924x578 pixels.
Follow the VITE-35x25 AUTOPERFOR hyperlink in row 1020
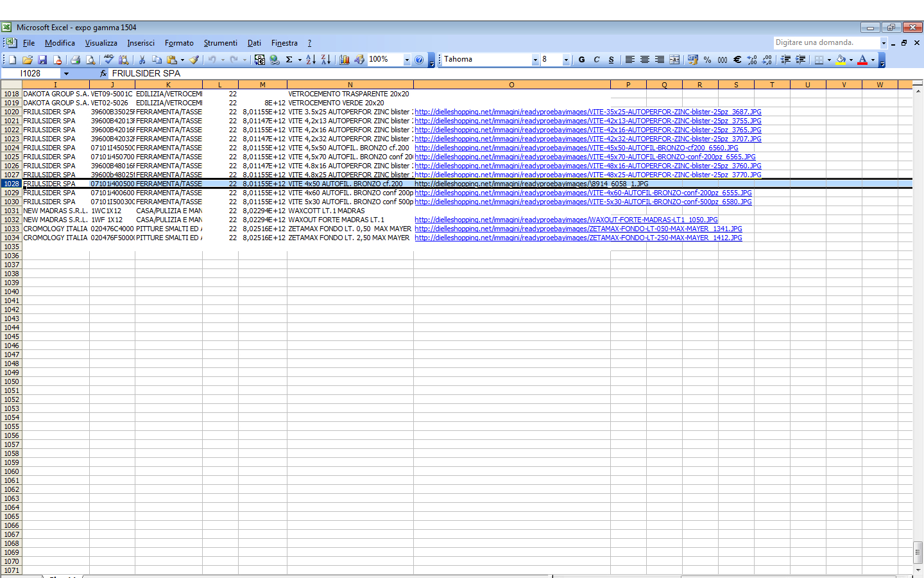click(588, 112)
